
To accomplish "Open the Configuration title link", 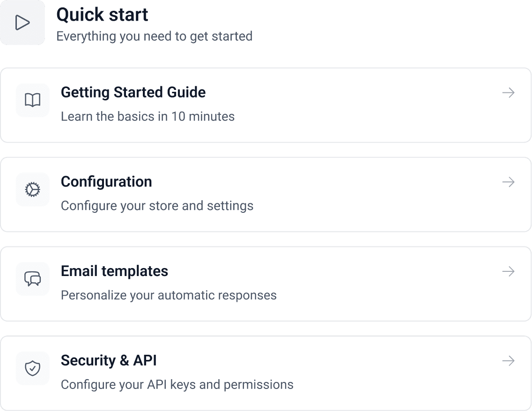I will click(x=106, y=182).
